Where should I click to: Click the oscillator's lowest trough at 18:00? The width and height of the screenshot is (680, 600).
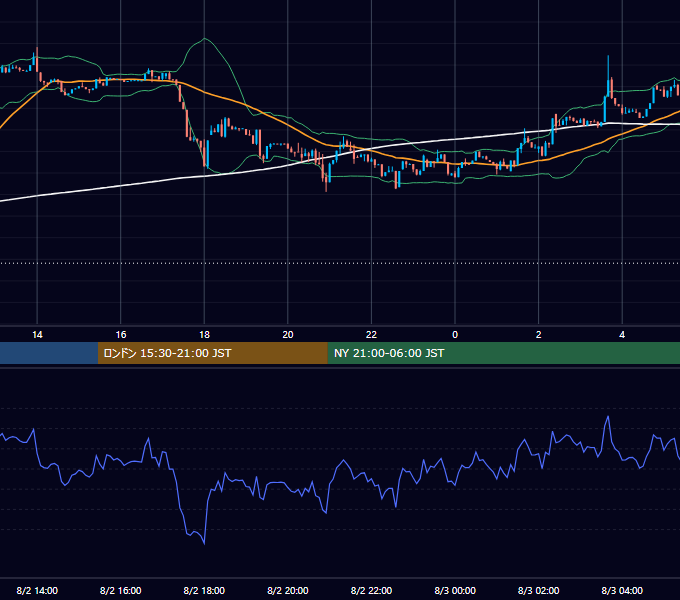[x=204, y=542]
